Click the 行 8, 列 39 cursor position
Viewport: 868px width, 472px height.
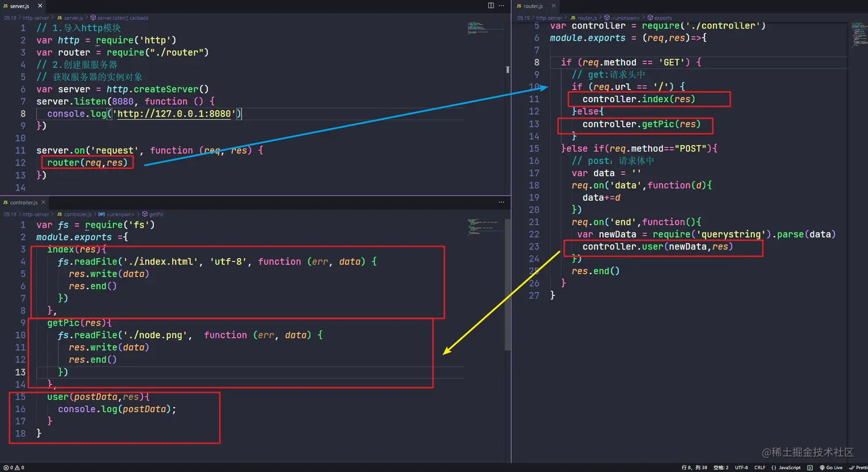coord(694,467)
